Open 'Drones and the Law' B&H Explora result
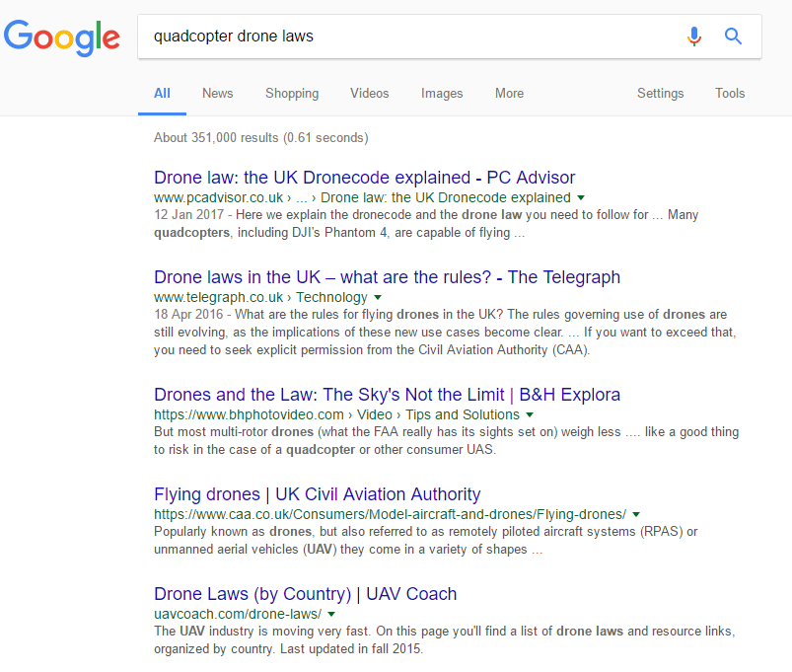This screenshot has height=672, width=792. click(387, 394)
